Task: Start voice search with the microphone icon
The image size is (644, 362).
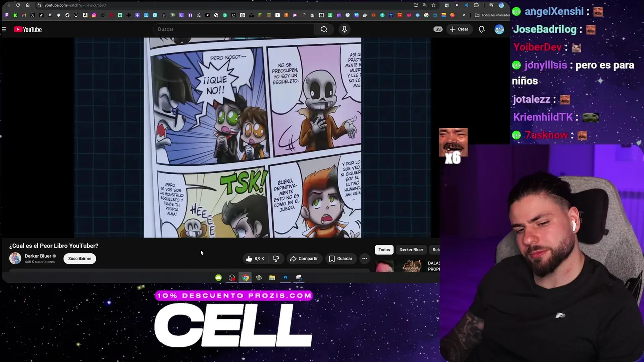Action: coord(344,29)
